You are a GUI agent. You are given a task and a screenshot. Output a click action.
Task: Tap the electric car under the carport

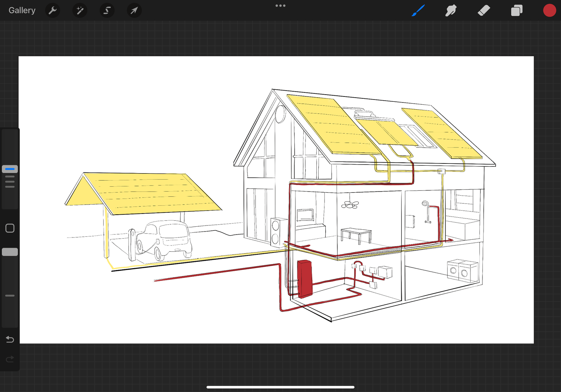165,239
